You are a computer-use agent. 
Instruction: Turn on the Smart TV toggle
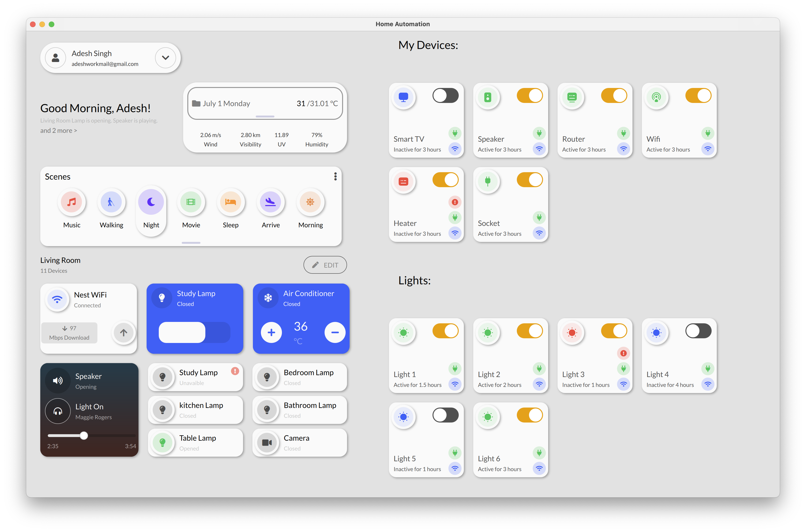click(x=445, y=96)
